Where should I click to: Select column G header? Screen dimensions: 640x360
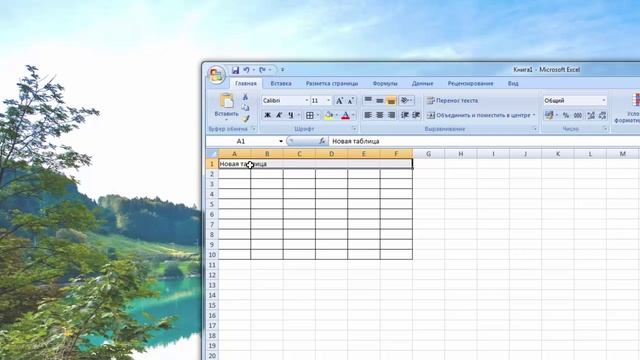[x=428, y=154]
